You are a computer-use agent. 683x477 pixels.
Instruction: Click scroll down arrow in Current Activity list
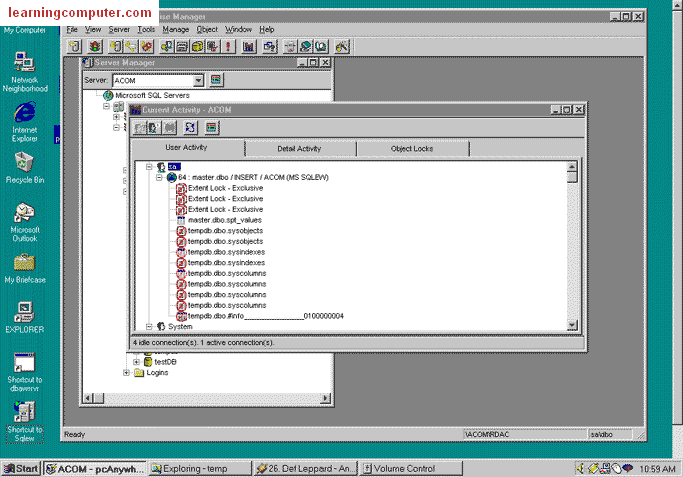tap(572, 325)
